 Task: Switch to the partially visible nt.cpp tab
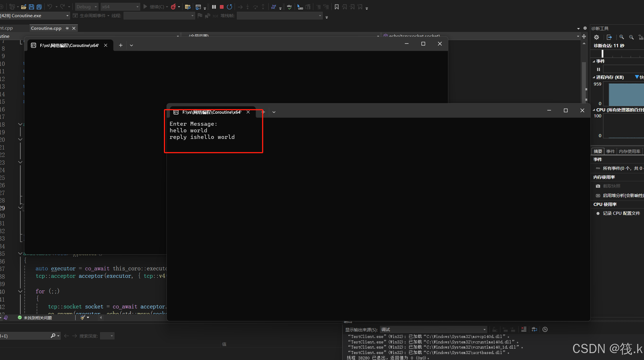pyautogui.click(x=7, y=28)
